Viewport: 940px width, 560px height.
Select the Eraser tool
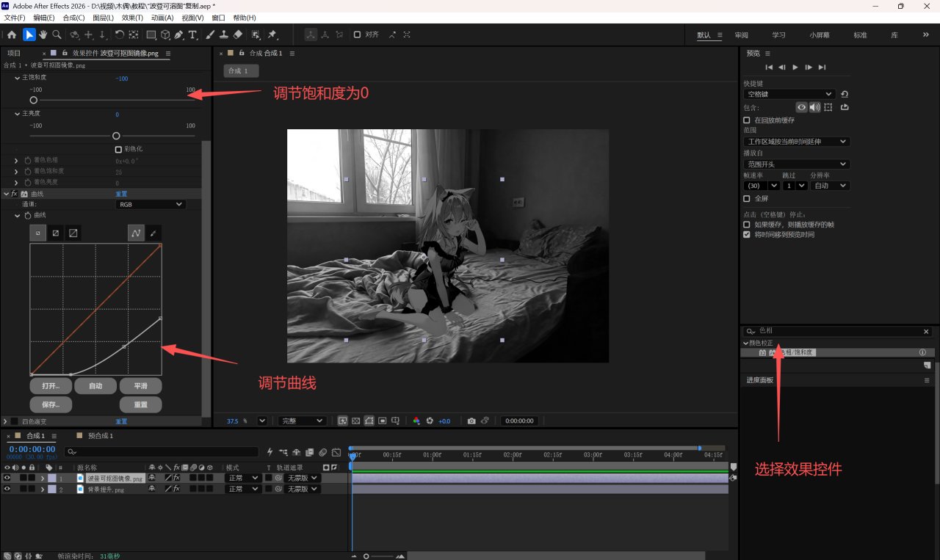click(237, 34)
